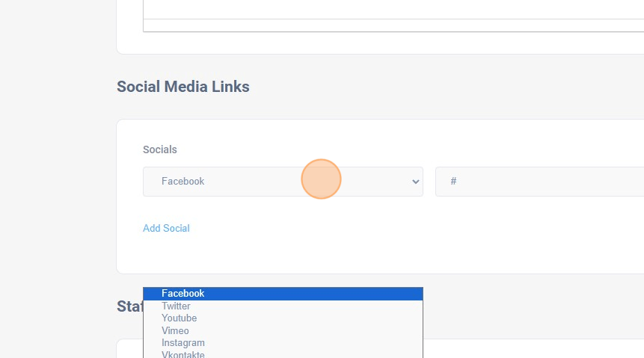
Task: Click the chevron arrow on Socials select
Action: tap(416, 182)
